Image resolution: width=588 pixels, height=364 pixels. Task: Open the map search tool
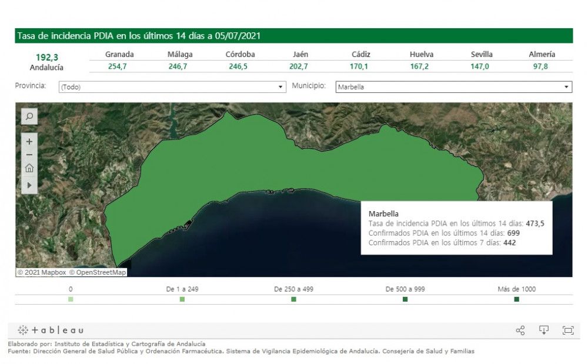point(29,116)
